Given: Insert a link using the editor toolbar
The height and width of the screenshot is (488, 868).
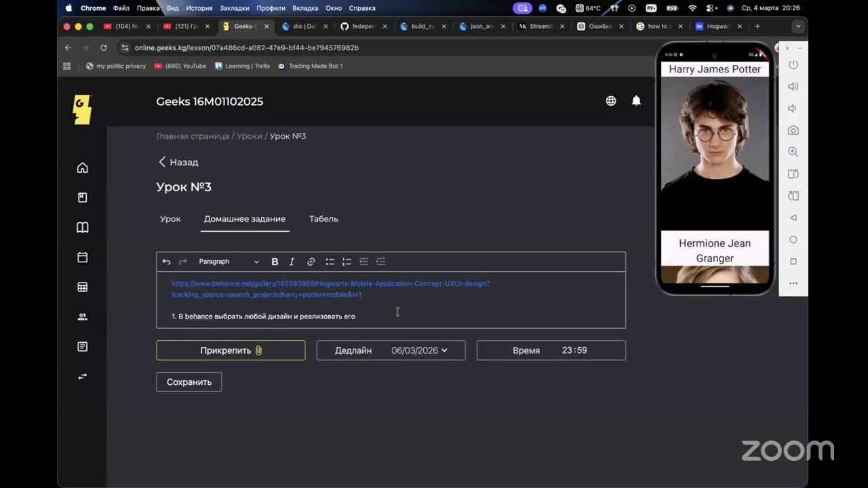Looking at the screenshot, I should click(x=311, y=262).
